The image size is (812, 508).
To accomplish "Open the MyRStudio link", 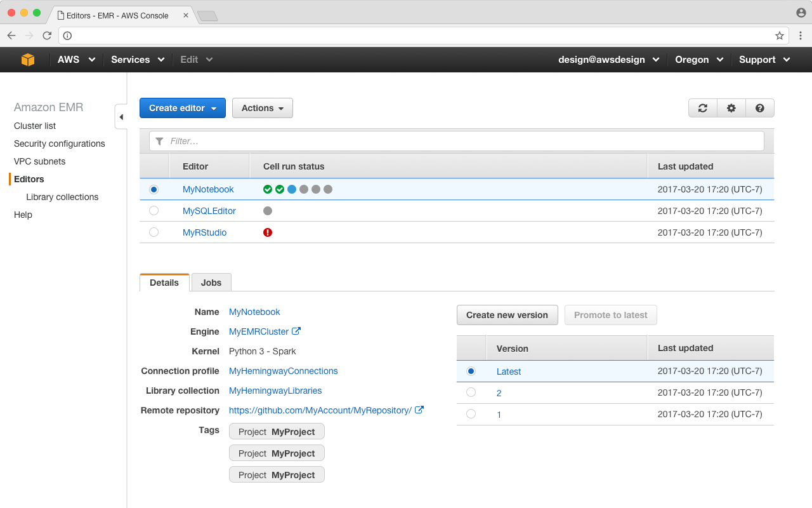I will pos(205,232).
